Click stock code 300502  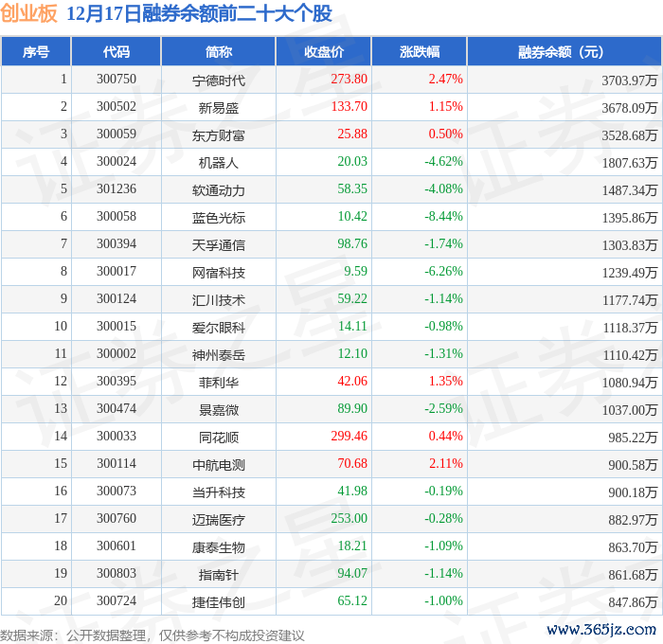(116, 107)
